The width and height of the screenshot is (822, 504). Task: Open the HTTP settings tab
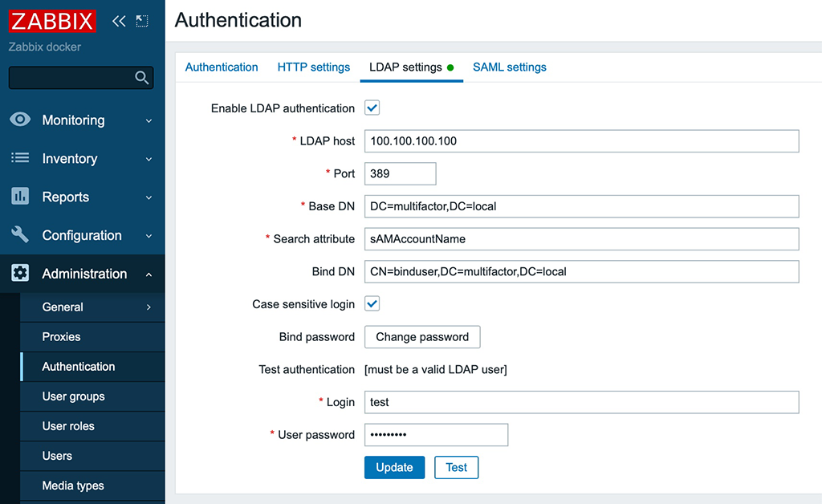point(313,67)
